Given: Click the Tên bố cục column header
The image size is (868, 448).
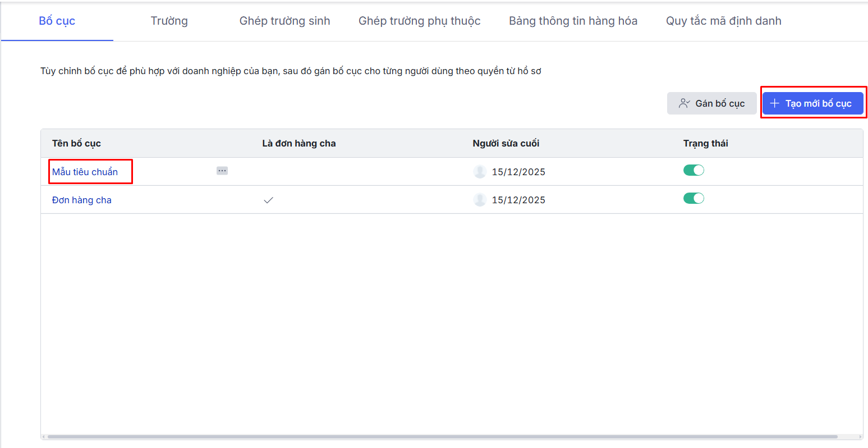Looking at the screenshot, I should click(x=76, y=143).
